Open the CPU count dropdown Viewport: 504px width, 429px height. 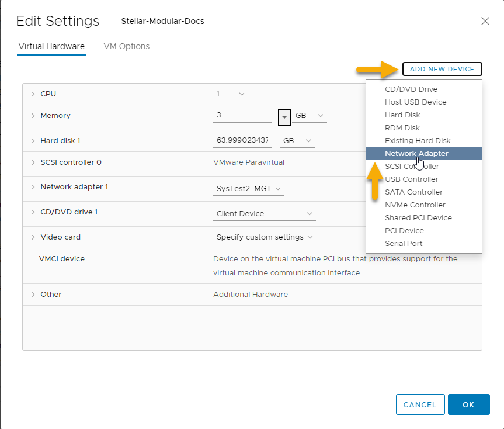tap(231, 94)
